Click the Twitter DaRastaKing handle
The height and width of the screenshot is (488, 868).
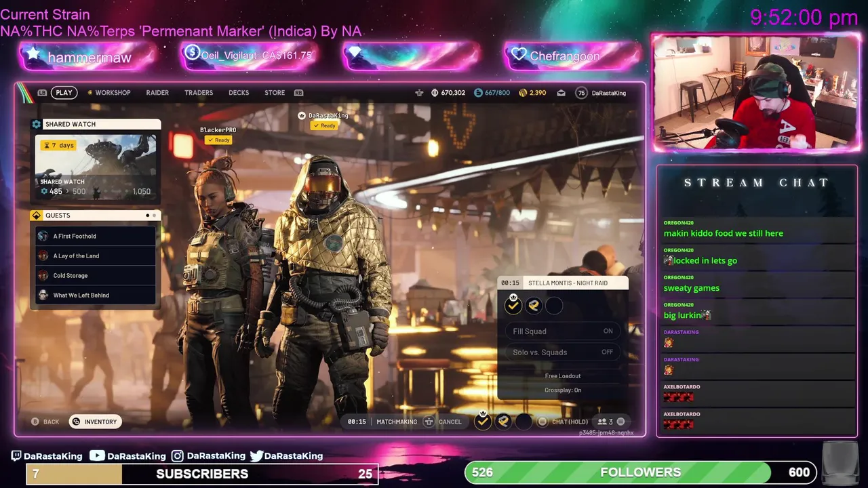[x=286, y=456]
